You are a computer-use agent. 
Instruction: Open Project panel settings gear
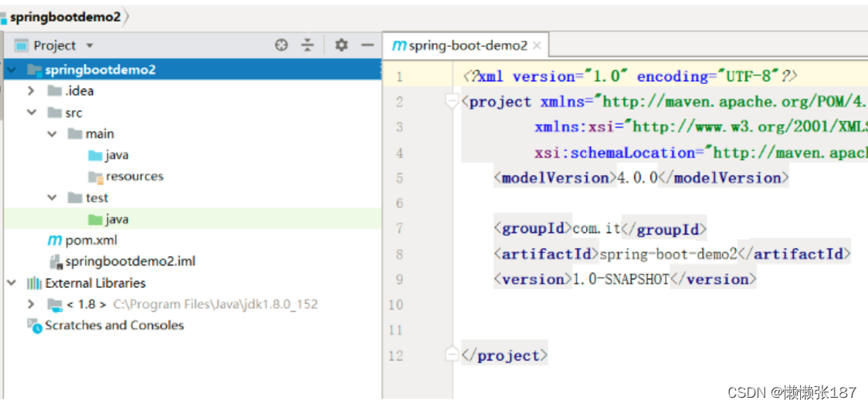click(x=341, y=46)
